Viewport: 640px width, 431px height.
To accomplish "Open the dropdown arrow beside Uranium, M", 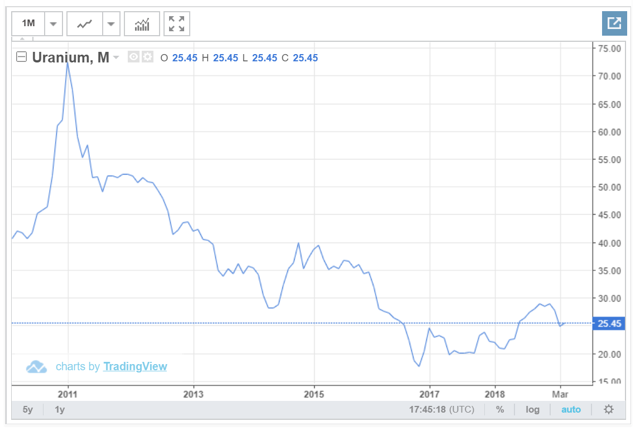I will click(x=116, y=57).
